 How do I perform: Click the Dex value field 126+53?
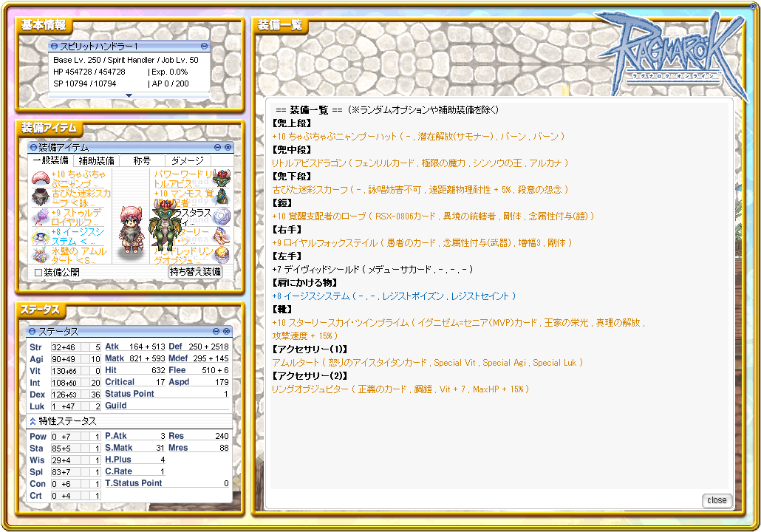(66, 394)
